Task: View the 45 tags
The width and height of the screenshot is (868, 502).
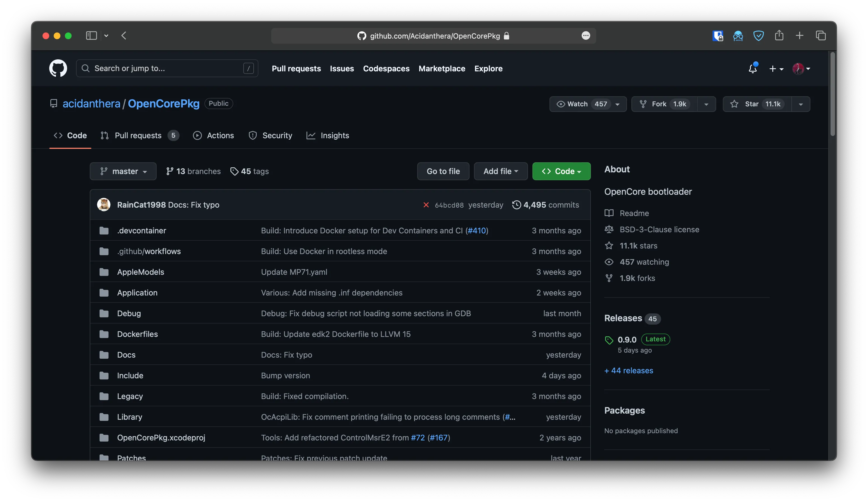Action: 250,171
